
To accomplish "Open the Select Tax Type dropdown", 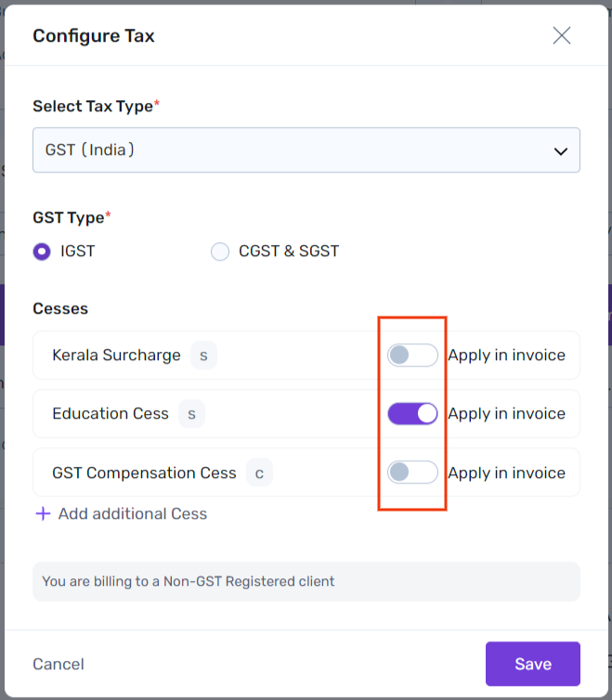I will pyautogui.click(x=306, y=149).
